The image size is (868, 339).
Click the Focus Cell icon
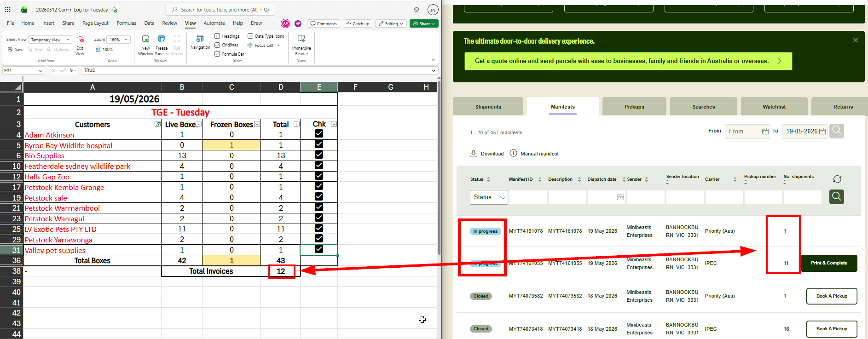[x=250, y=45]
